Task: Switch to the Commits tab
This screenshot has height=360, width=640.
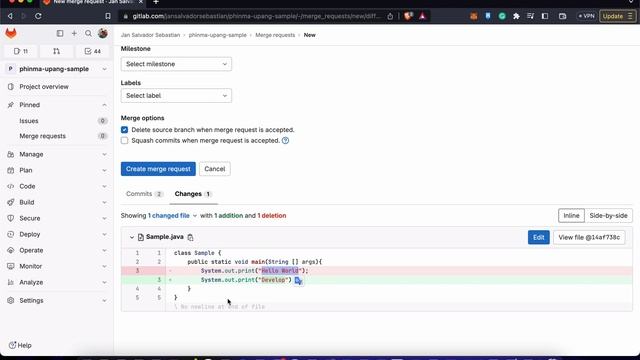Action: [144, 194]
